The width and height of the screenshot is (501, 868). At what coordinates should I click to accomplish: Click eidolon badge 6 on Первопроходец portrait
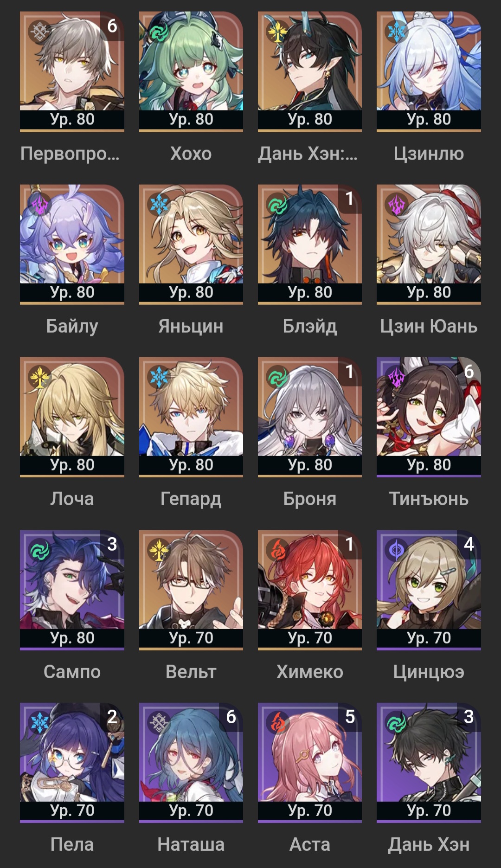click(112, 26)
